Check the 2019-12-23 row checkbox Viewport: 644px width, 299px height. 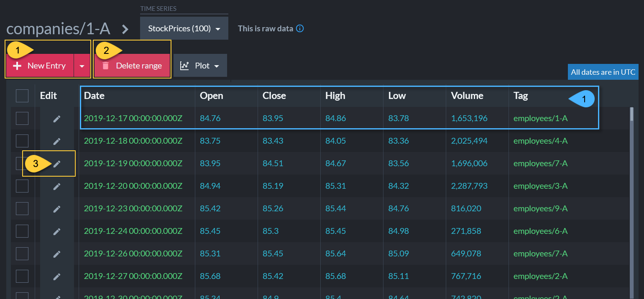tap(22, 208)
